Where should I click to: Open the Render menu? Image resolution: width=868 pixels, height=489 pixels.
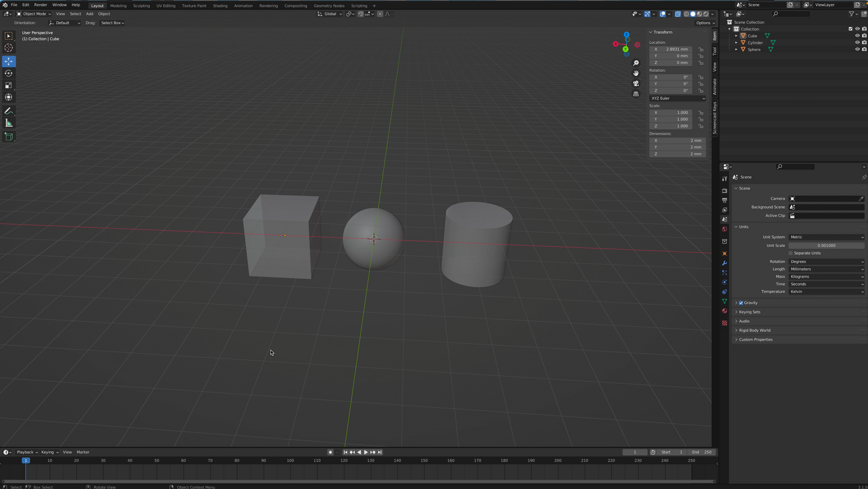click(40, 5)
